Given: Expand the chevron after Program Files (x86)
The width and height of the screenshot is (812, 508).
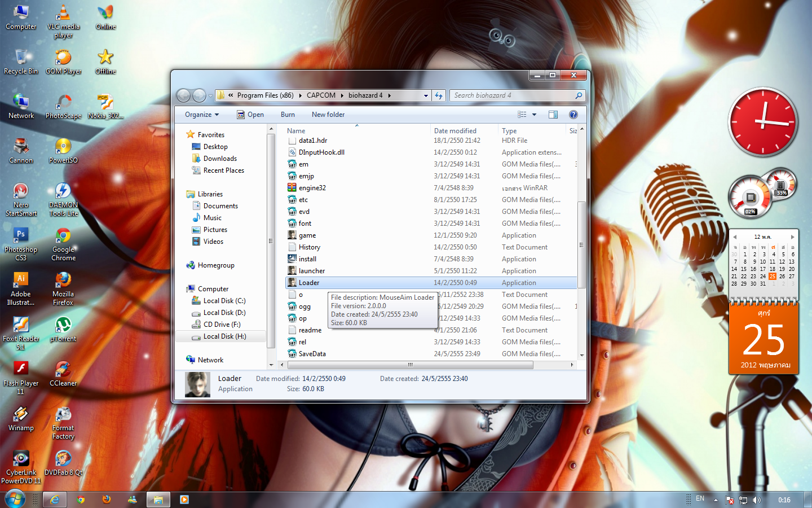Looking at the screenshot, I should 300,95.
